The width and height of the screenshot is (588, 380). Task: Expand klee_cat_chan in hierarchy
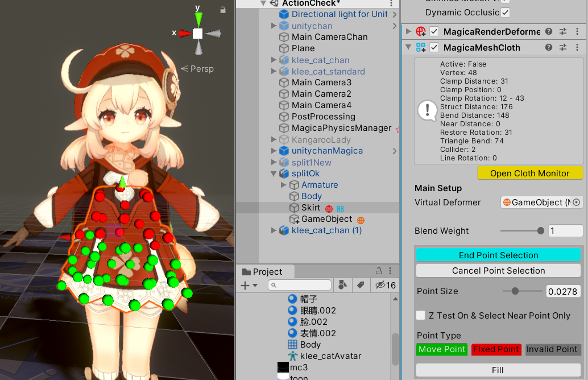pyautogui.click(x=274, y=60)
